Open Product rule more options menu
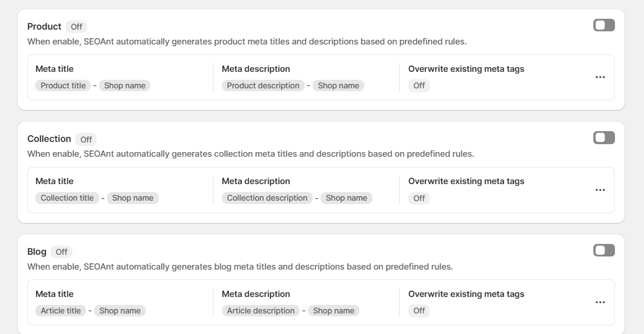The height and width of the screenshot is (334, 644). click(600, 77)
